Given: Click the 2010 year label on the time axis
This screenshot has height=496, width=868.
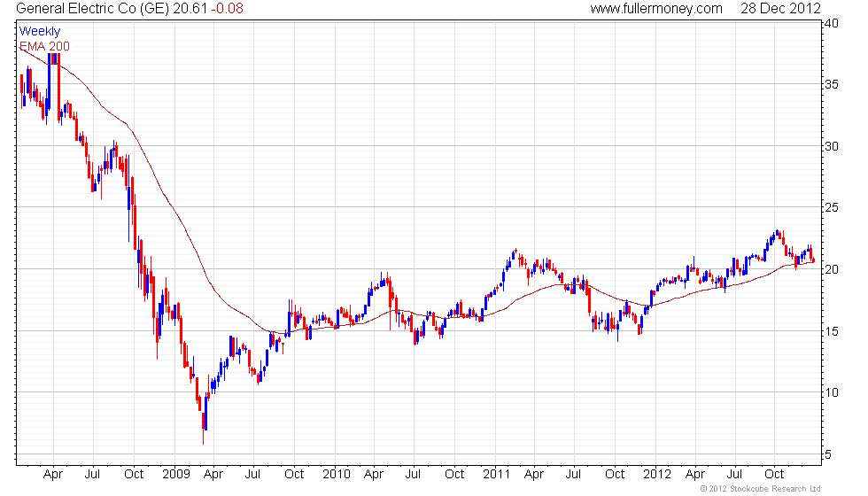Looking at the screenshot, I should (x=337, y=475).
